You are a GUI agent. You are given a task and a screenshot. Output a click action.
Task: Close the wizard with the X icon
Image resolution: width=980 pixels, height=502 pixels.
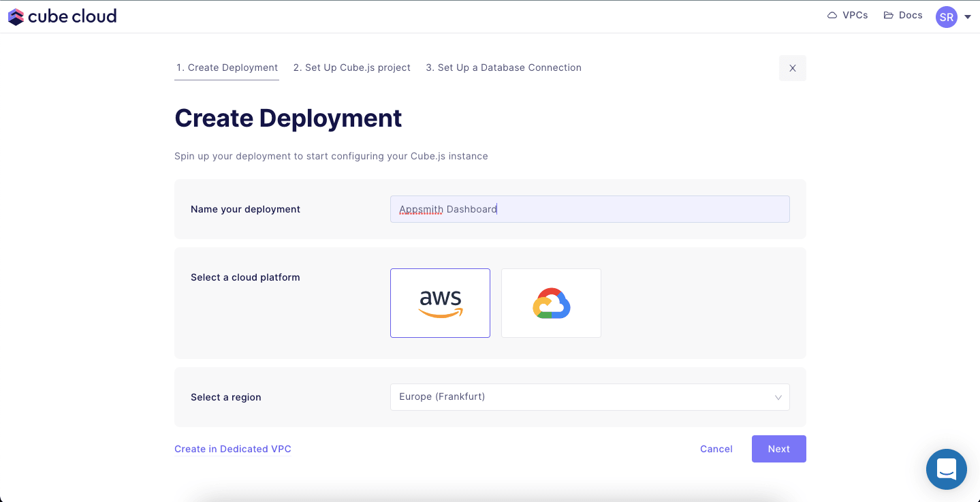[x=792, y=68]
